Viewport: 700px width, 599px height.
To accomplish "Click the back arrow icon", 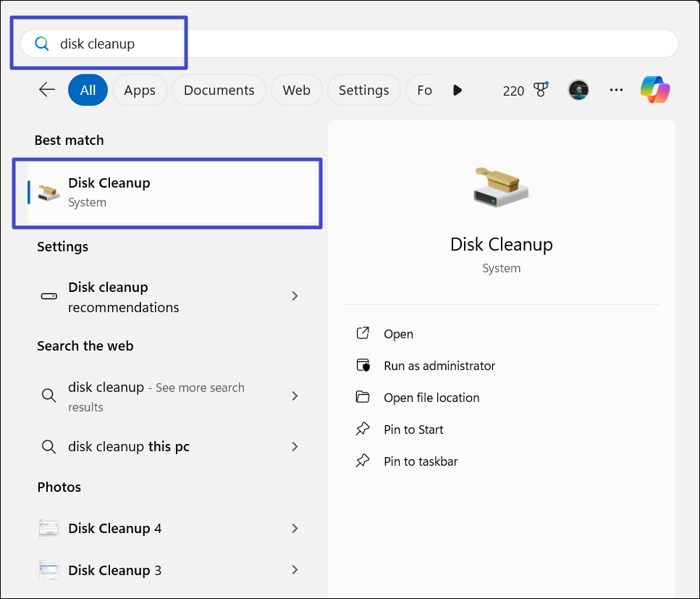I will point(47,90).
